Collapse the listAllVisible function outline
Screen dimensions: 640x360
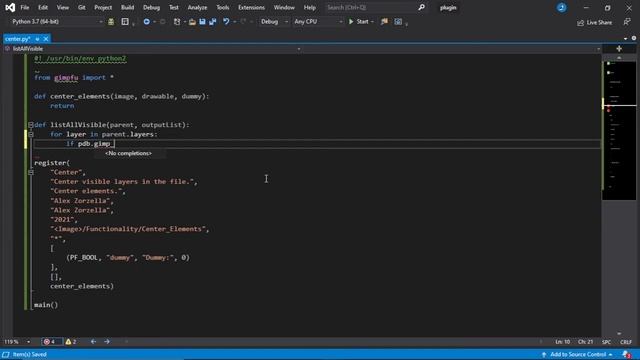31,125
